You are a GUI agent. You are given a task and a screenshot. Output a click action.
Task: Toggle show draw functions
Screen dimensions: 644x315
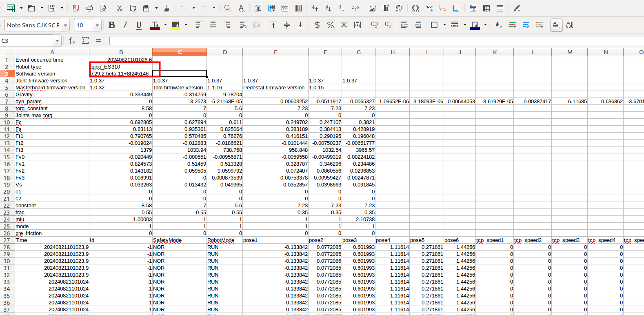(517, 8)
